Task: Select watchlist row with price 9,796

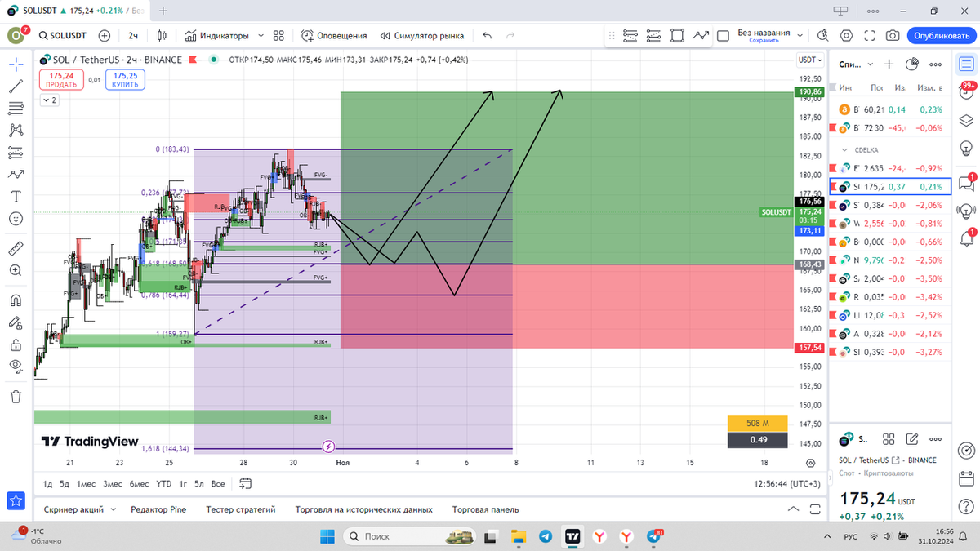Action: [x=889, y=260]
